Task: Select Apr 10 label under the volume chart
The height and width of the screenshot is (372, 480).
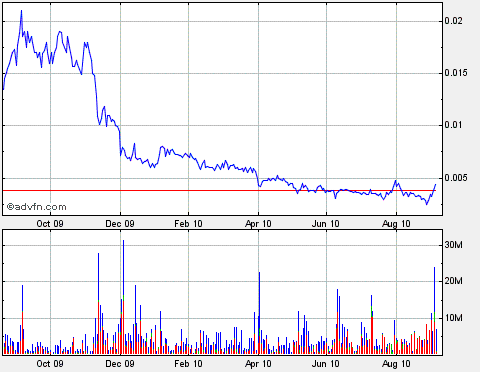Action: click(258, 364)
